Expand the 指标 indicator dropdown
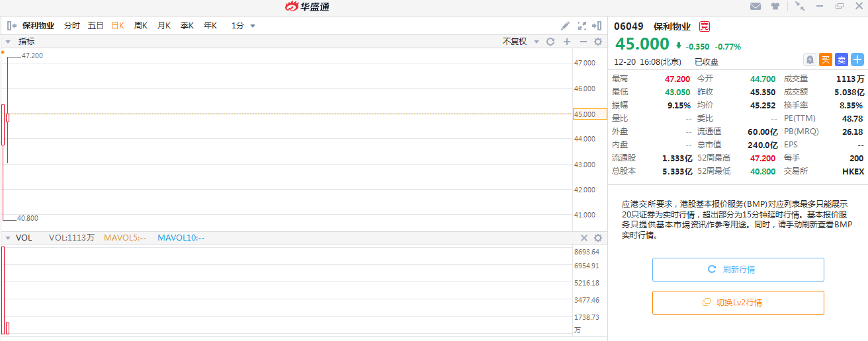Viewport: 868px width, 341px height. point(8,42)
